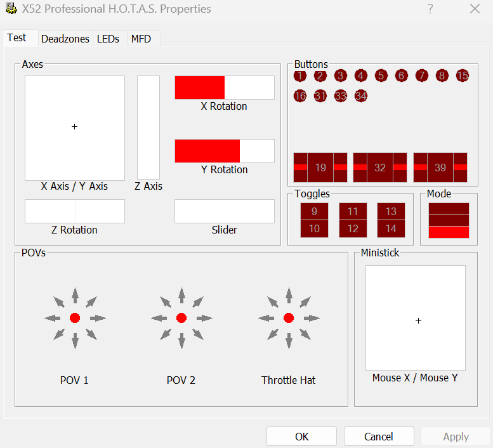
Task: Click button indicator 8
Action: click(442, 76)
